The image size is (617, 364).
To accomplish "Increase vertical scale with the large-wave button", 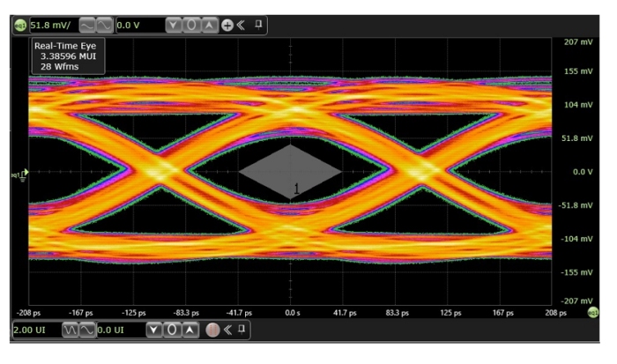I will pyautogui.click(x=104, y=26).
